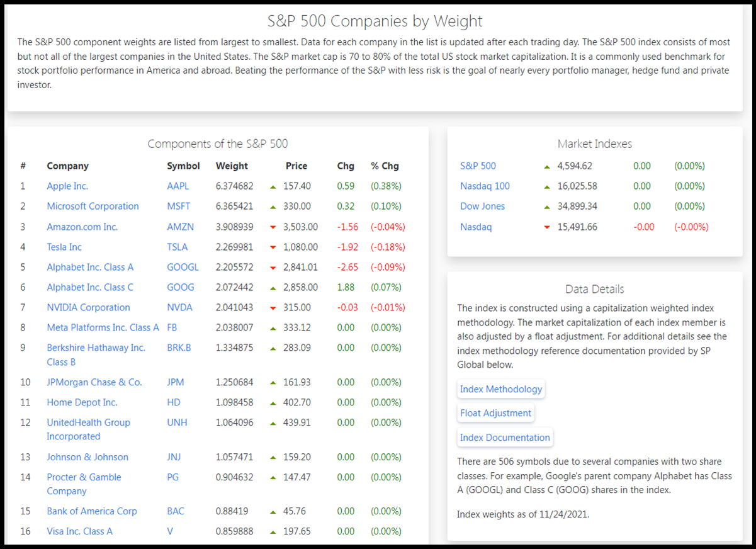Open the Apple Inc. company link
The height and width of the screenshot is (549, 756).
(x=67, y=186)
